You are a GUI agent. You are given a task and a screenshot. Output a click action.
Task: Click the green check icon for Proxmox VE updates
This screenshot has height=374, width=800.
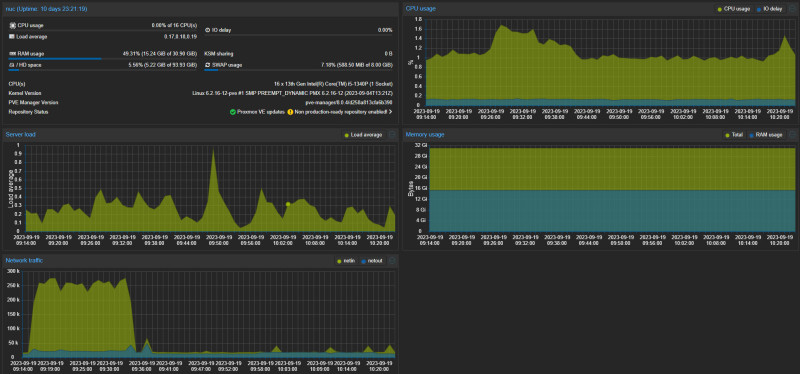coord(233,112)
